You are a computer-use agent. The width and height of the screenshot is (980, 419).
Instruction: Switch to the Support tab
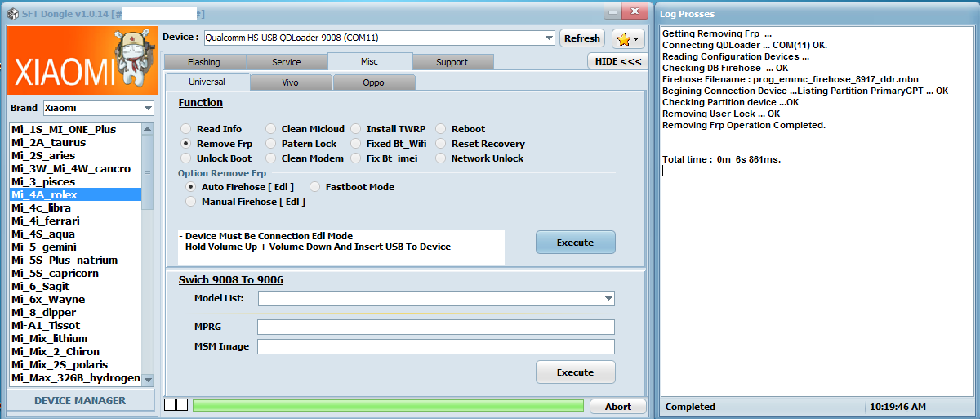click(x=452, y=62)
